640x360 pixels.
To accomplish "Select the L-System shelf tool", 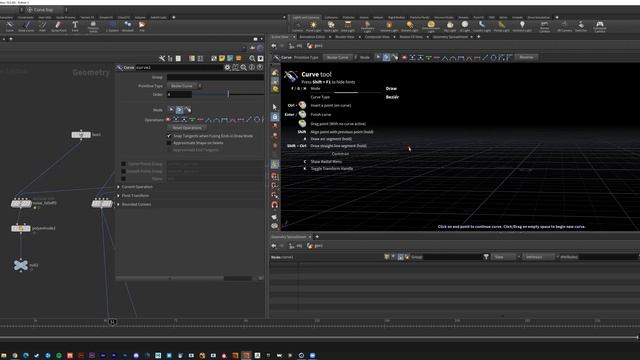I will point(112,27).
